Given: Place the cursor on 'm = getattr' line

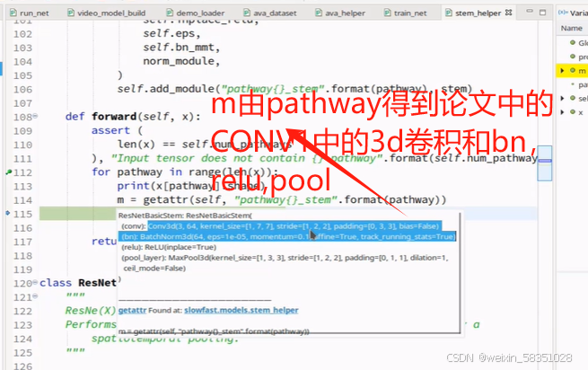Looking at the screenshot, I should pos(282,200).
